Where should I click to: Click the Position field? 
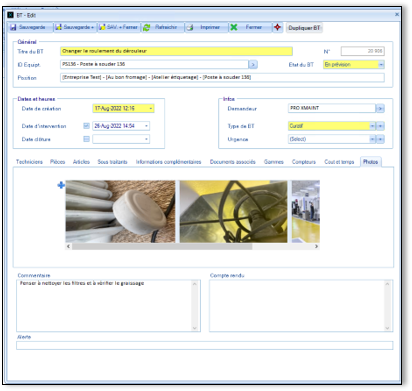[222, 77]
